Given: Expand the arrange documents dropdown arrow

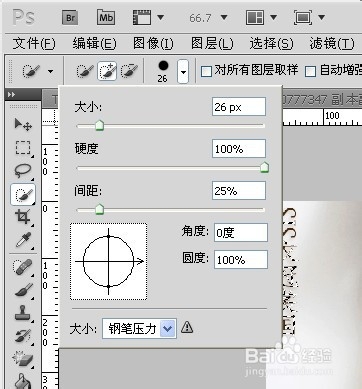Looking at the screenshot, I should (x=273, y=17).
